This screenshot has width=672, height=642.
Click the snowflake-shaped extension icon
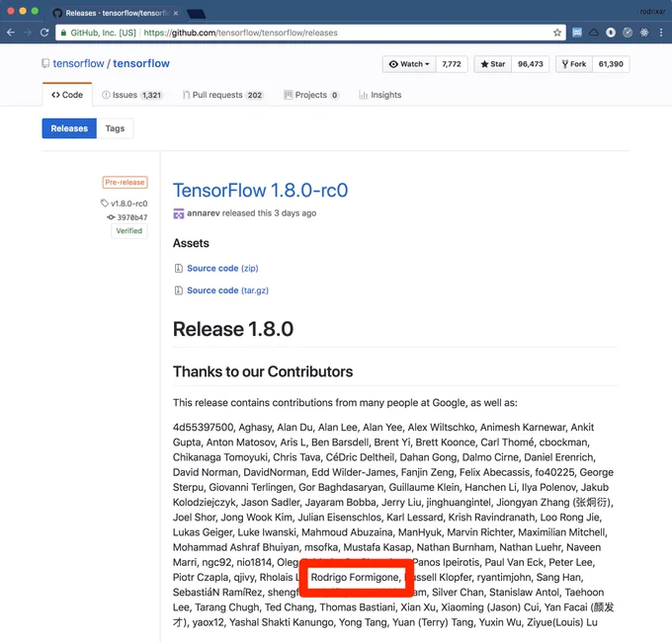[x=644, y=33]
